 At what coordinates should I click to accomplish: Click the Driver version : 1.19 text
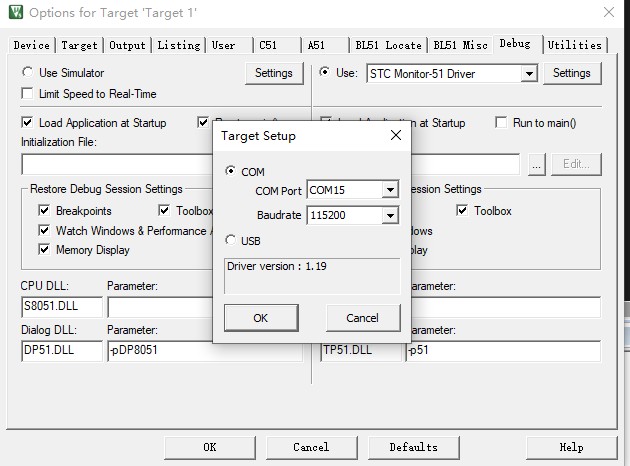point(277,266)
